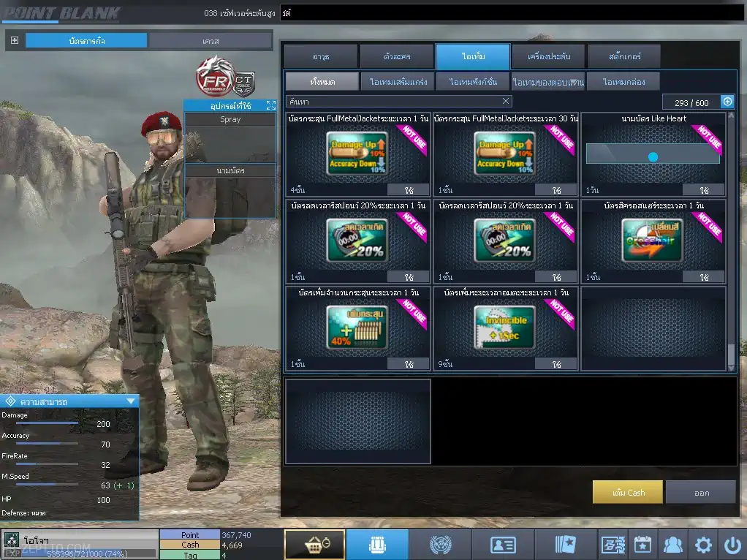Open the calendar event icon
The image size is (747, 560).
click(642, 545)
